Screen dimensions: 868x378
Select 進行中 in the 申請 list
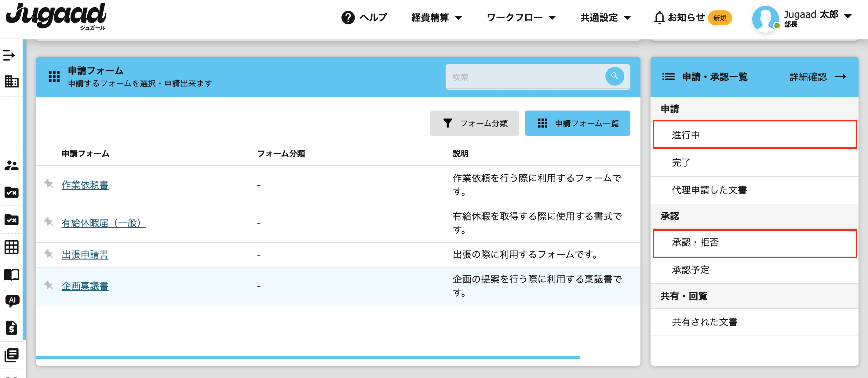point(754,135)
